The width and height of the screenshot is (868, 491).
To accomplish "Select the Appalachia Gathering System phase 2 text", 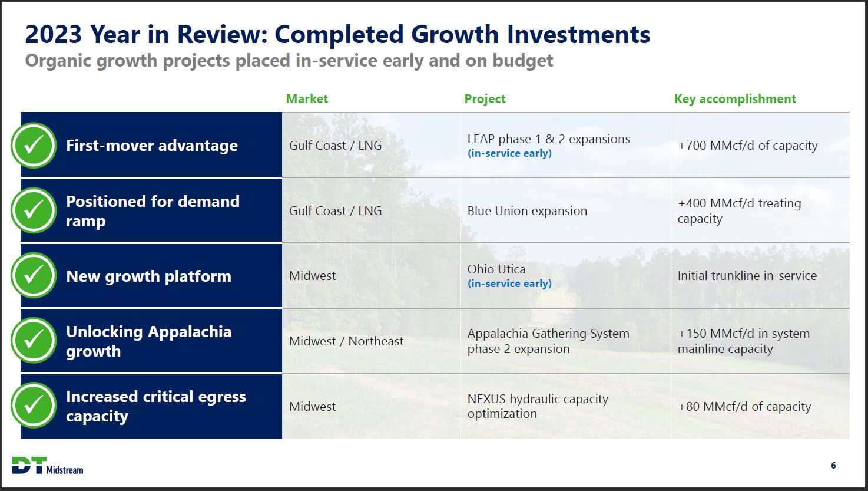I will (x=548, y=341).
